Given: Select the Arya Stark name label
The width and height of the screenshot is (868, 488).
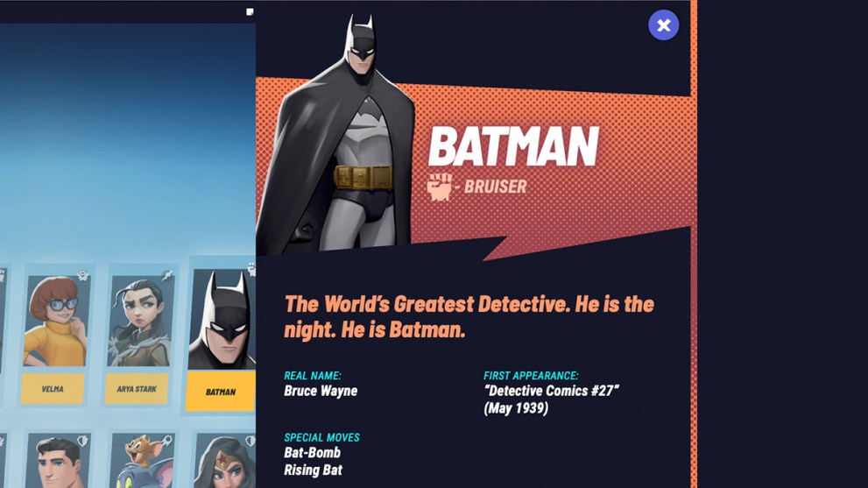Looking at the screenshot, I should (137, 389).
